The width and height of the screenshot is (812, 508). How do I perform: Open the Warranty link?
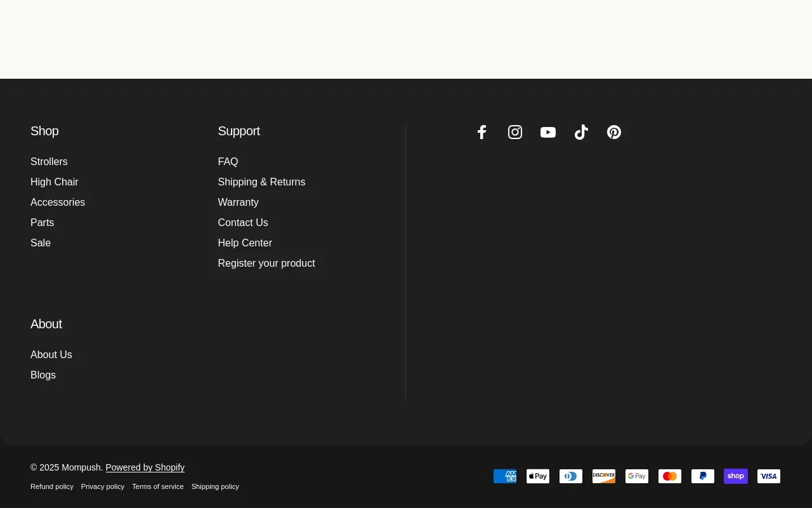coord(238,203)
